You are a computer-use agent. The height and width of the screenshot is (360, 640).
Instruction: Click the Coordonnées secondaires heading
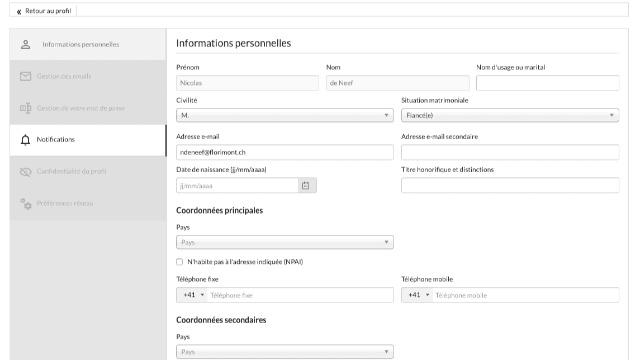(x=221, y=320)
